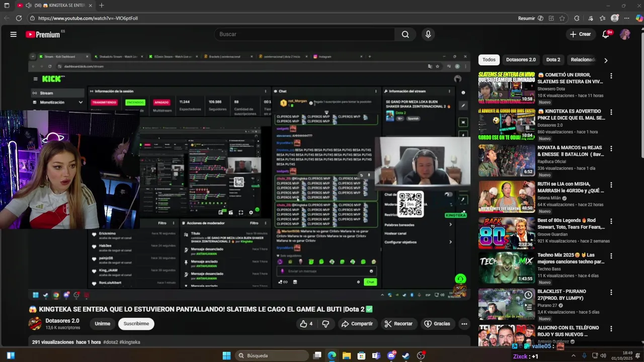Open options for Best of 80s Legends

611,221
